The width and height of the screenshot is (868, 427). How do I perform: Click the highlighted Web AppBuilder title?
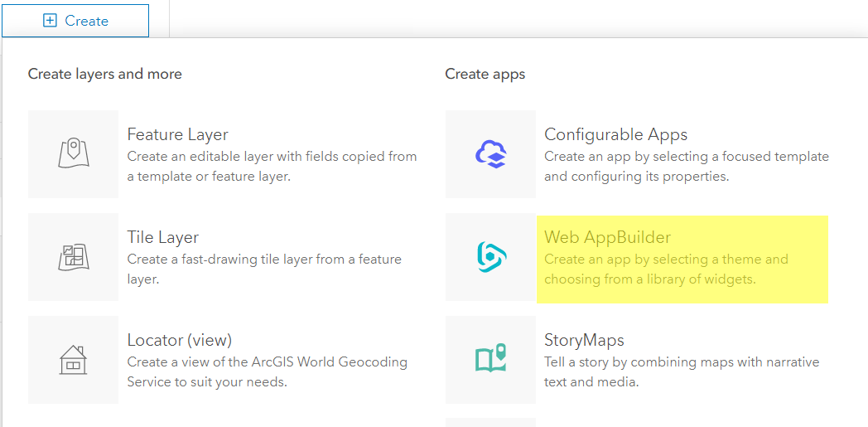pos(607,237)
